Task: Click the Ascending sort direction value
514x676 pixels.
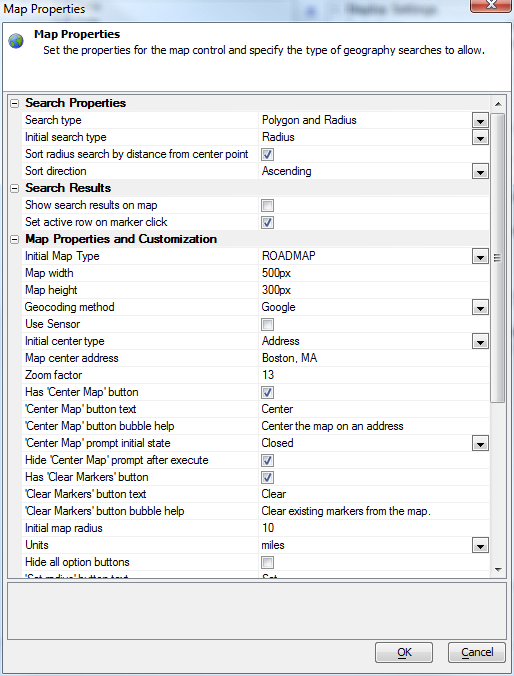Action: [x=286, y=171]
